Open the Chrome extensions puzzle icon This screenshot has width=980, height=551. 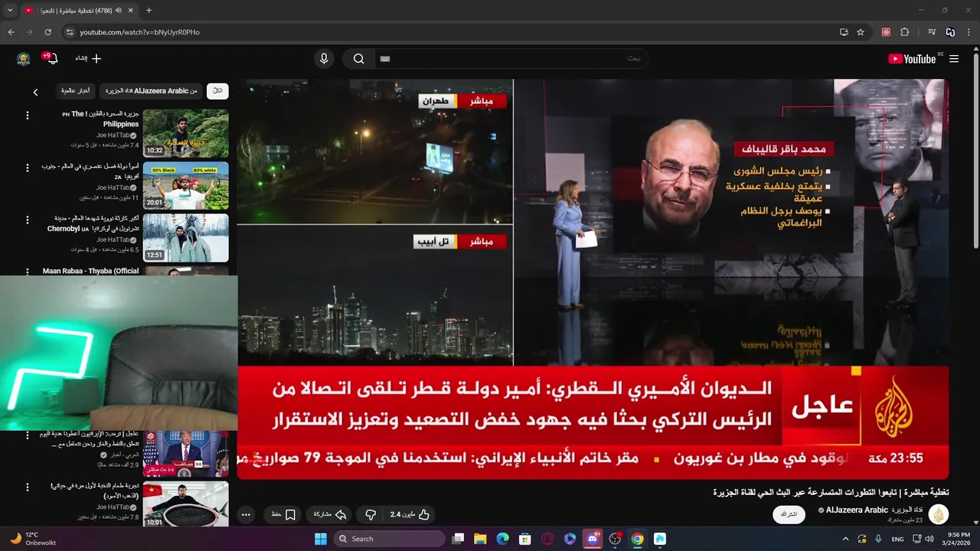[x=904, y=32]
